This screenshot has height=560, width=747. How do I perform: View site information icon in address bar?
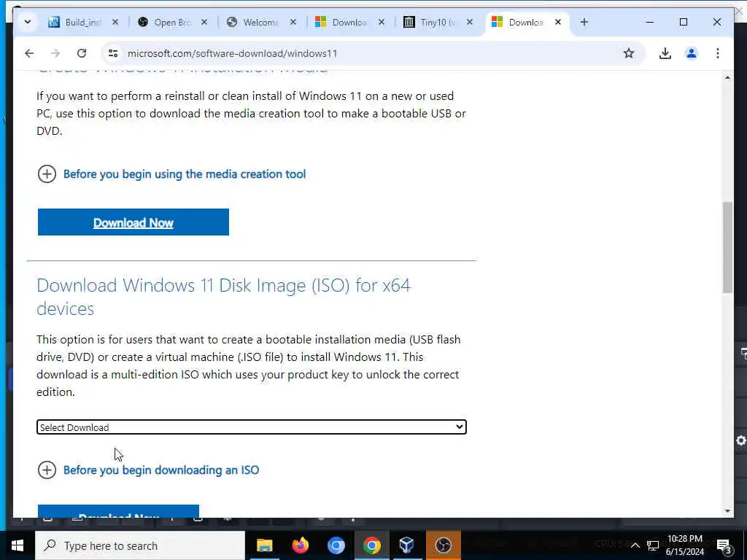coord(113,53)
